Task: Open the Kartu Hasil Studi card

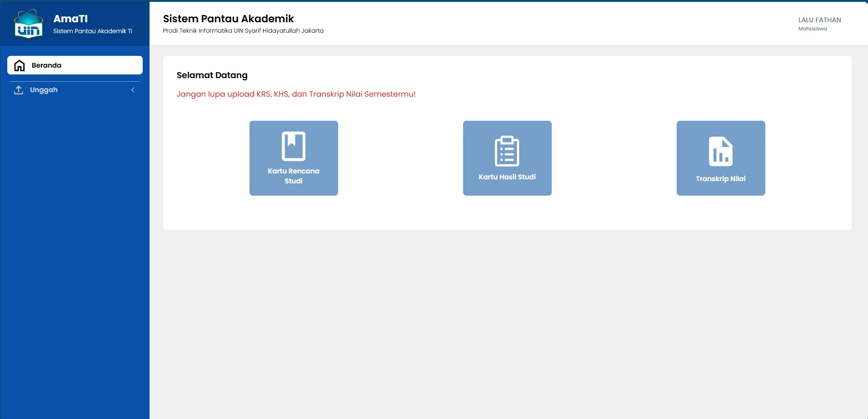Action: coord(507,158)
